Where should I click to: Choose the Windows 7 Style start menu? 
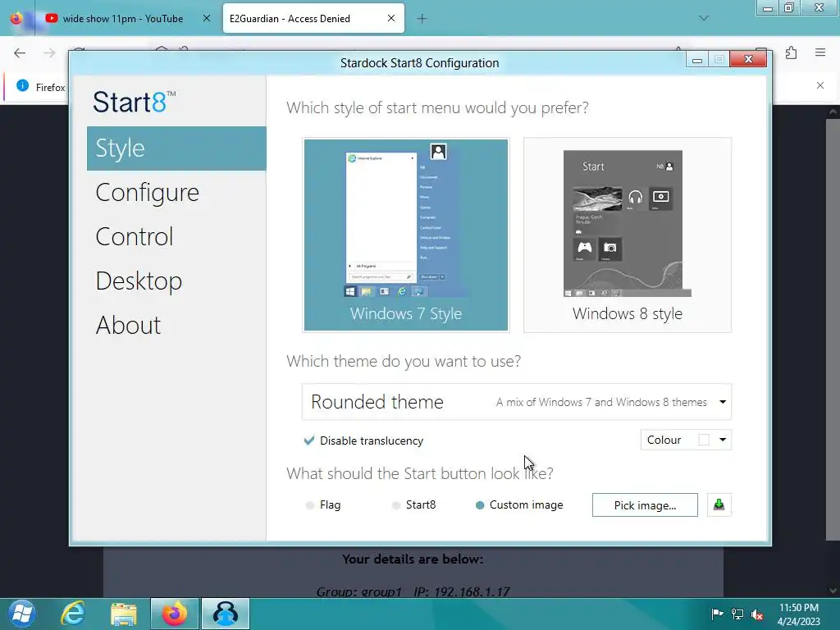[x=405, y=235]
